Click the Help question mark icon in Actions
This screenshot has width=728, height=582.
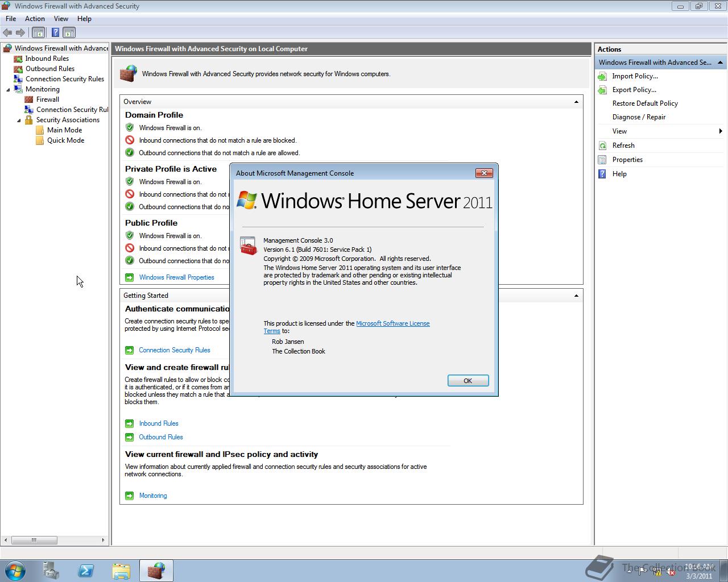[x=602, y=174]
